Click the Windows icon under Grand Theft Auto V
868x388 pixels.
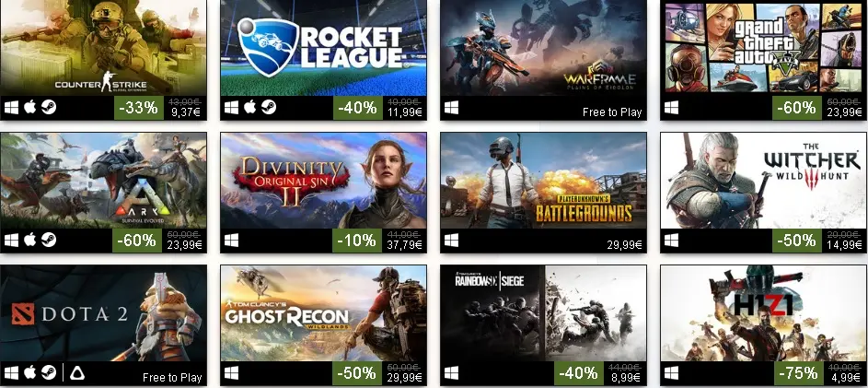tap(671, 108)
